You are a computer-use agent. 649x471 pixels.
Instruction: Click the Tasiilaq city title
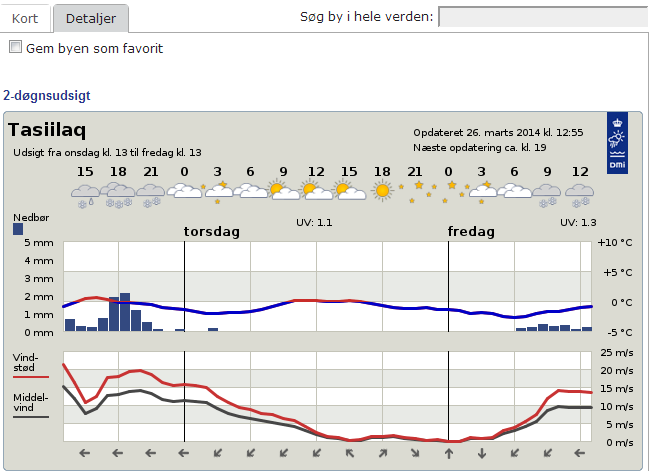47,130
